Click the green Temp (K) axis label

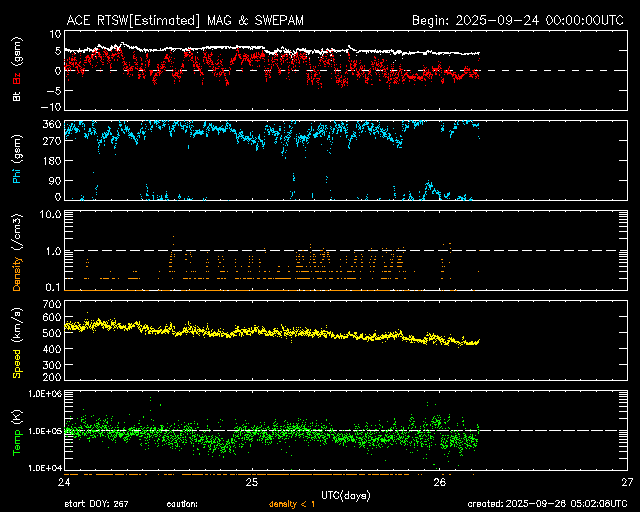tap(16, 432)
